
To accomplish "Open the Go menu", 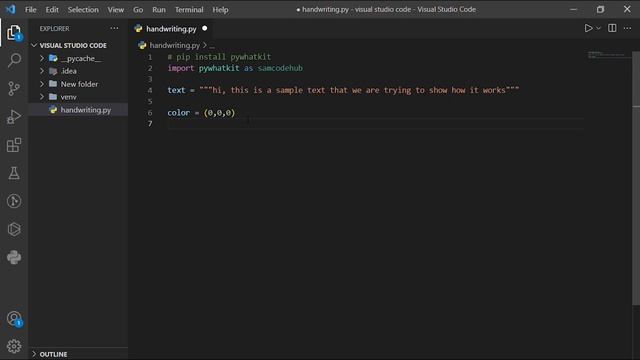I will (x=138, y=9).
